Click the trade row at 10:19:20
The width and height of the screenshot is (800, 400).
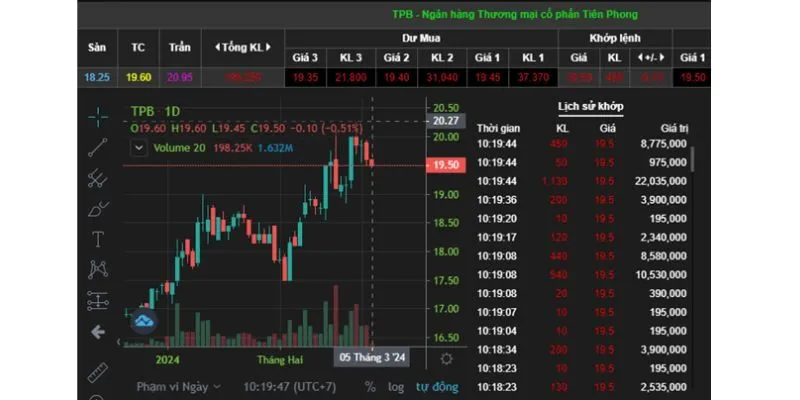coord(582,219)
